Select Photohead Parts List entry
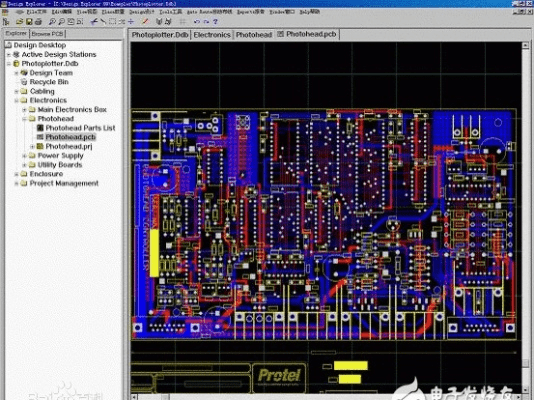The width and height of the screenshot is (534, 400). pyautogui.click(x=80, y=128)
